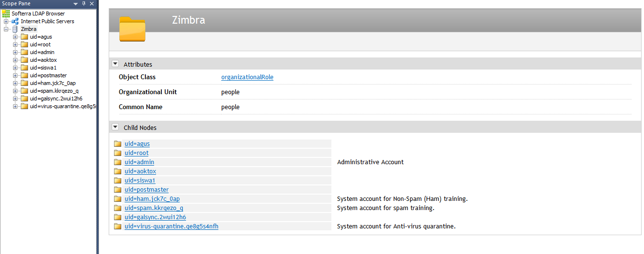
Task: Open the uid=spam.kkrqezo_q child node link
Action: 154,208
